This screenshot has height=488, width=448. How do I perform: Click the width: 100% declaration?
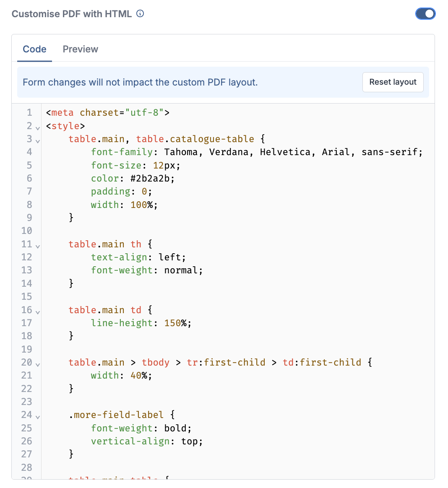pos(124,205)
